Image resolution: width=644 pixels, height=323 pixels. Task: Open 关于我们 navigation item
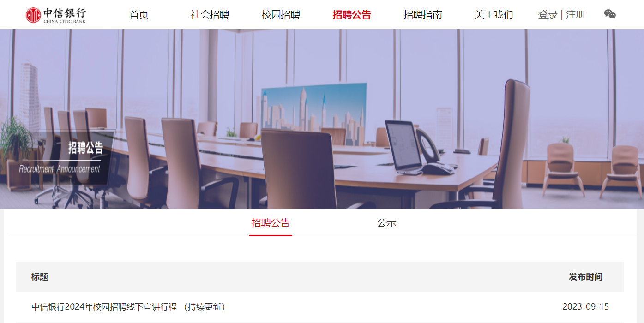coord(494,15)
